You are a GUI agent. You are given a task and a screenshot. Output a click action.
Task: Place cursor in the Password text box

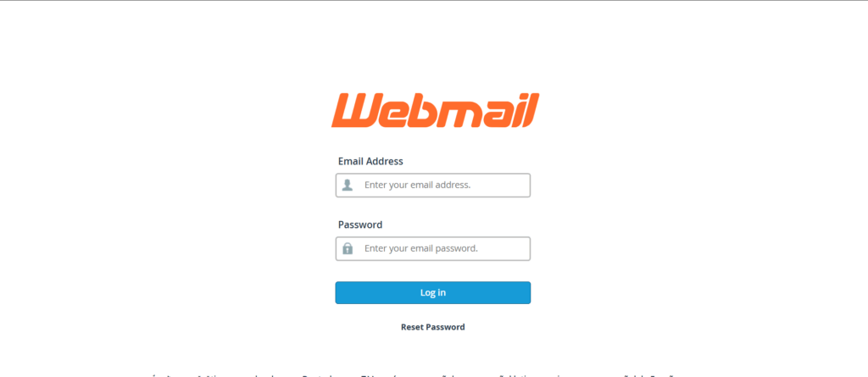click(433, 248)
